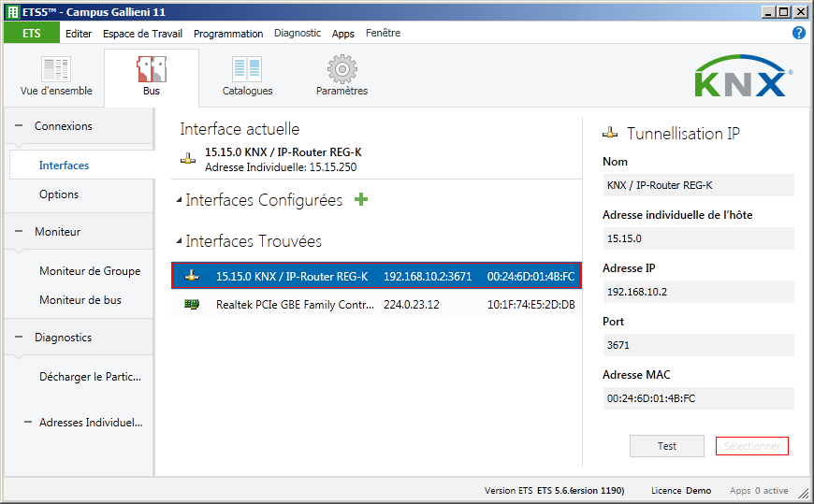Open the Editer menu
Image resolution: width=814 pixels, height=504 pixels.
(x=79, y=34)
